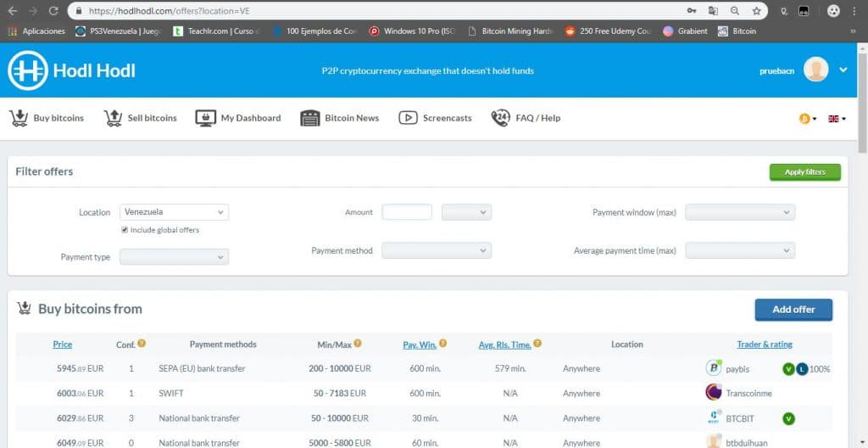The width and height of the screenshot is (868, 448).
Task: Click the Amount input field
Action: (x=407, y=212)
